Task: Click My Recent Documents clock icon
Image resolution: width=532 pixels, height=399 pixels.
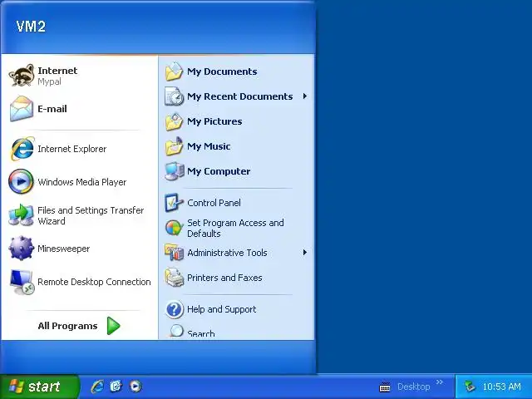Action: click(x=174, y=96)
